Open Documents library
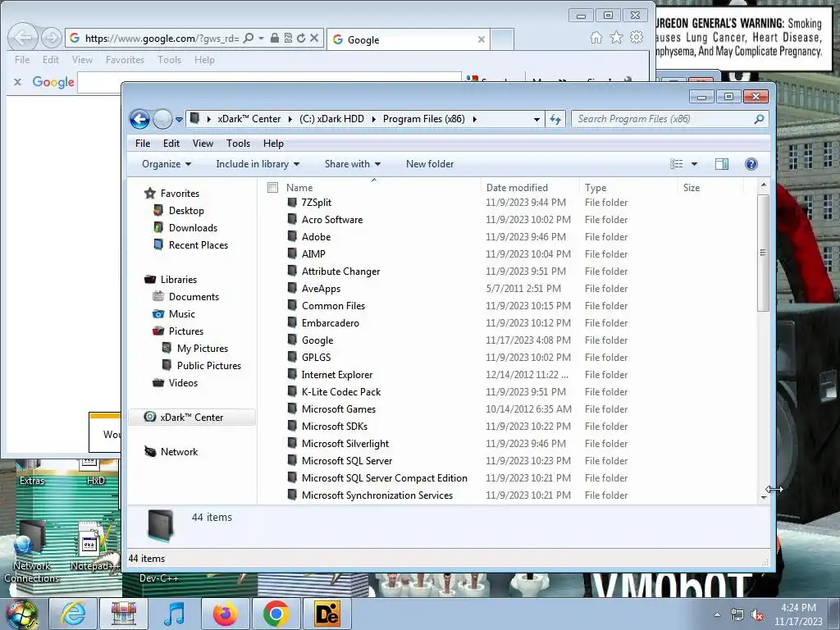This screenshot has width=840, height=630. [x=194, y=297]
